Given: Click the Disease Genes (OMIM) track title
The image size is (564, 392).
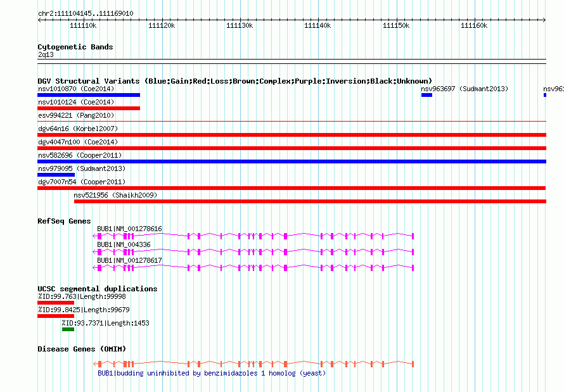Looking at the screenshot, I should click(82, 349).
